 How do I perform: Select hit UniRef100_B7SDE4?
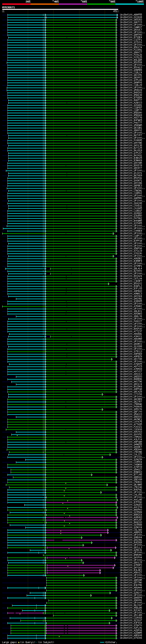(131, 37)
